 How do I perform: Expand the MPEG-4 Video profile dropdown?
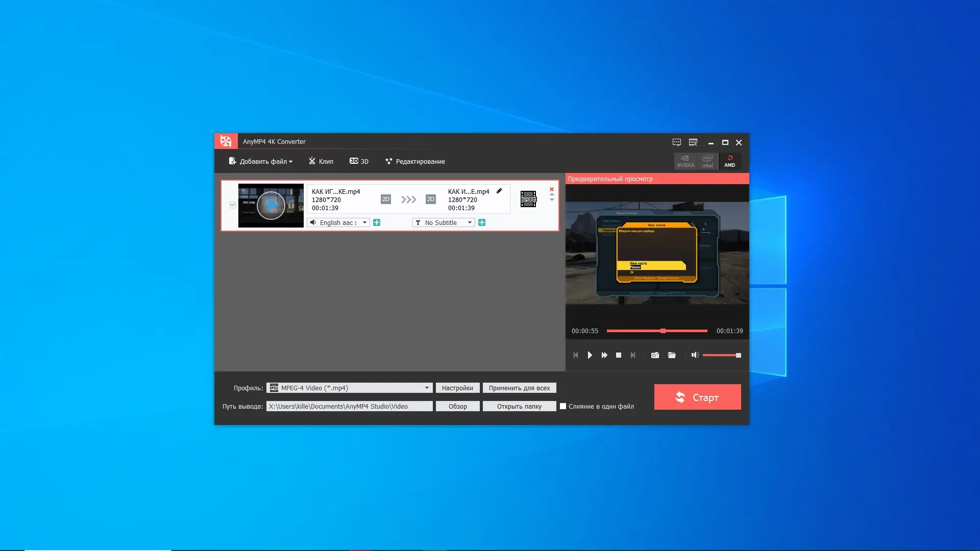[427, 388]
